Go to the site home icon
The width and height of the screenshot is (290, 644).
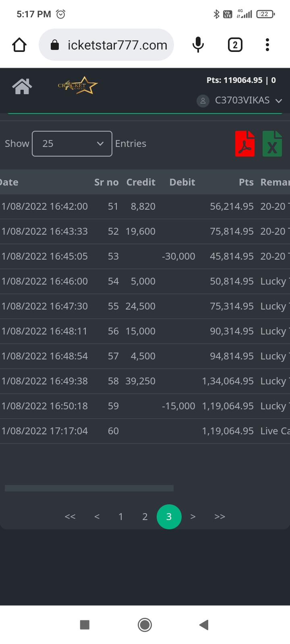[x=22, y=86]
